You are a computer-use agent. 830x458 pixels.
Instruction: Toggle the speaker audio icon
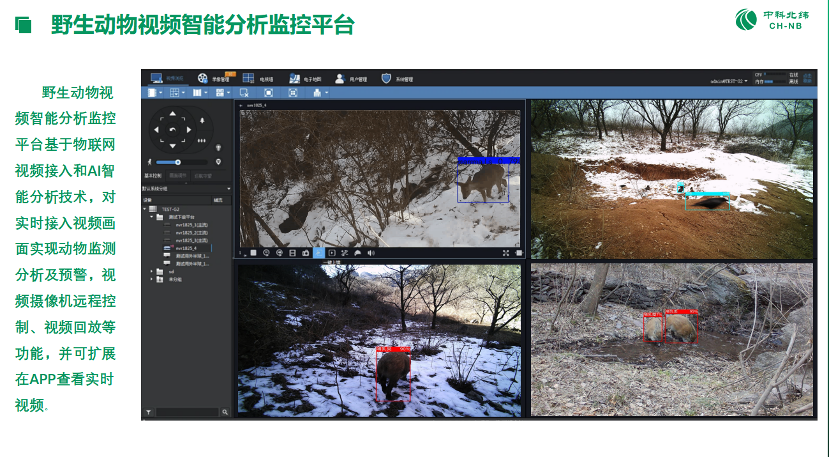(x=371, y=253)
